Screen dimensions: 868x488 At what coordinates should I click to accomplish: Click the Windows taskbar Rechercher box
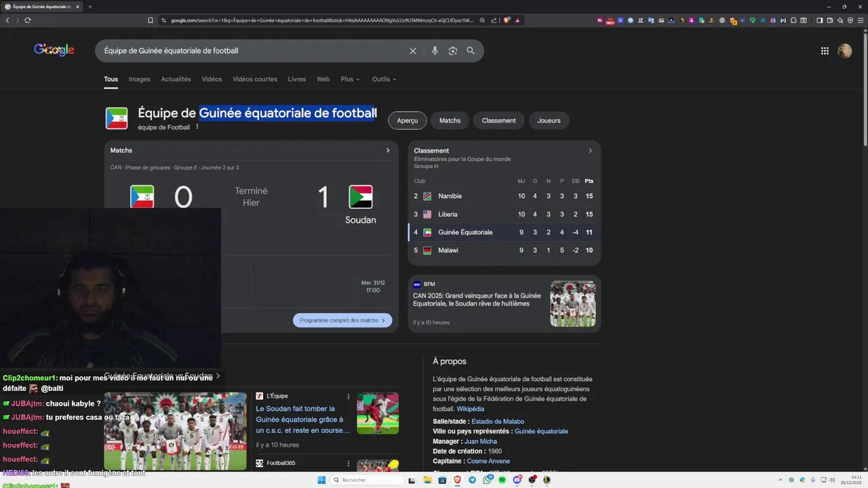pyautogui.click(x=367, y=480)
